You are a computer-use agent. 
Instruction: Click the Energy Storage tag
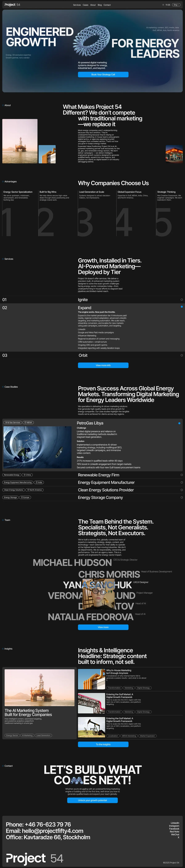coord(10,497)
